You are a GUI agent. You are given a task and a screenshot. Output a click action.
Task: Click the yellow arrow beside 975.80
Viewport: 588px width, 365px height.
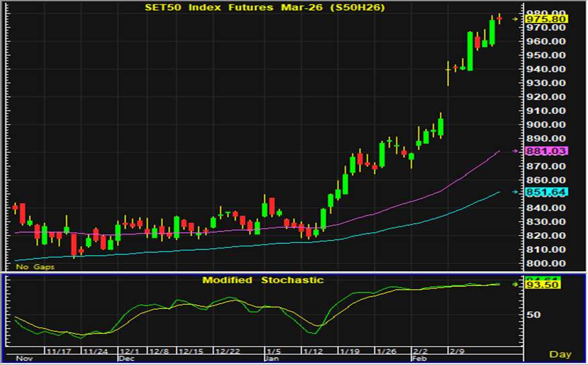516,19
